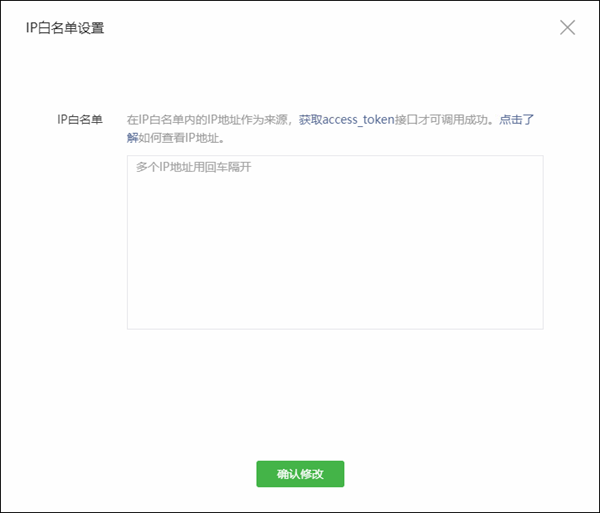Click the bottom area of the IP textarea
The width and height of the screenshot is (600, 513).
point(335,315)
